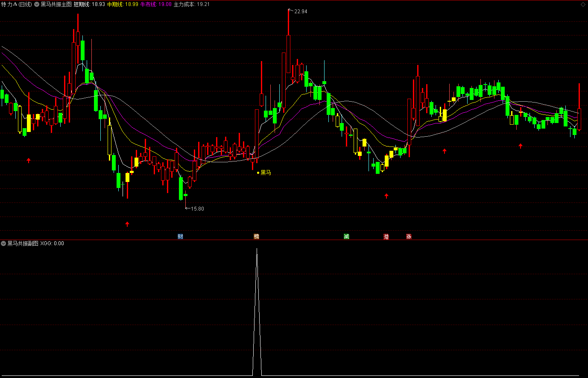
Task: Click the XGG: 0.00 value label
Action: (x=52, y=243)
